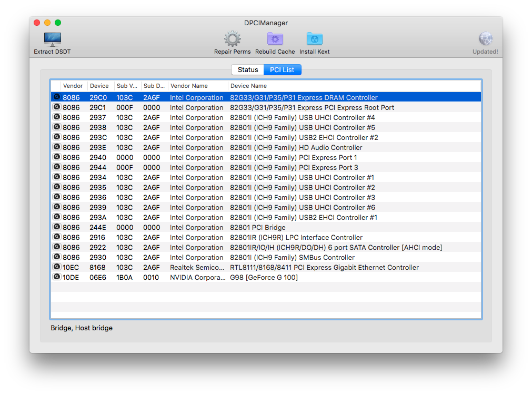Click lookup icon for 82801 PCI Bridge row
The image size is (532, 395).
click(57, 227)
